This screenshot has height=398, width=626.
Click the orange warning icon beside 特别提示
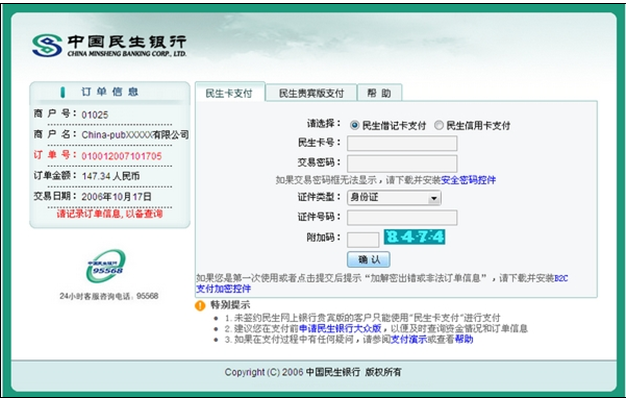(x=200, y=306)
